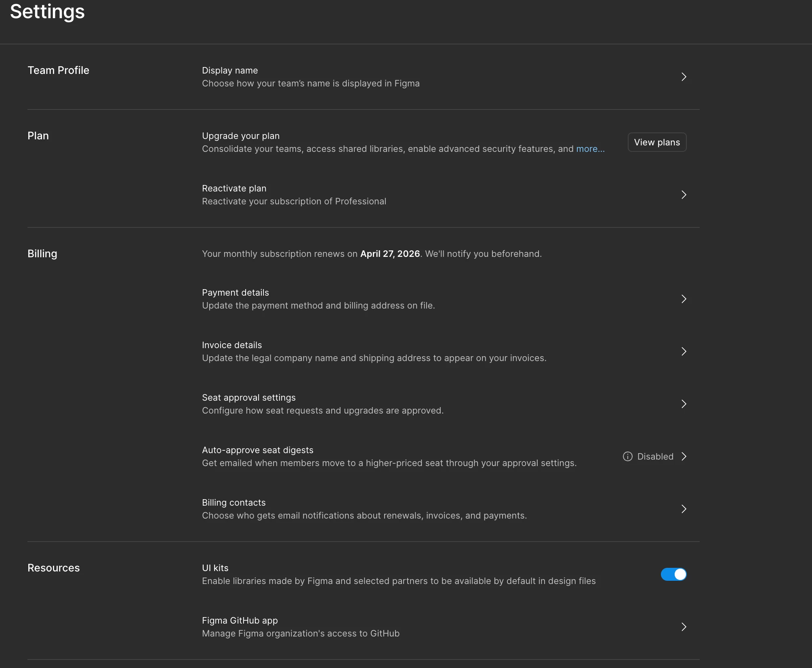Image resolution: width=812 pixels, height=668 pixels.
Task: Open Invoice details row text
Action: [x=231, y=345]
